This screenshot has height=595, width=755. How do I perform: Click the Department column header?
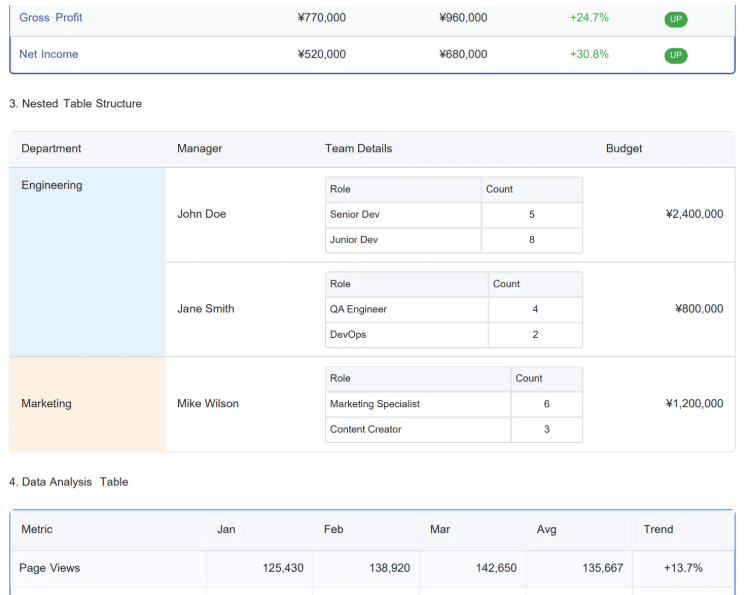pyautogui.click(x=51, y=149)
